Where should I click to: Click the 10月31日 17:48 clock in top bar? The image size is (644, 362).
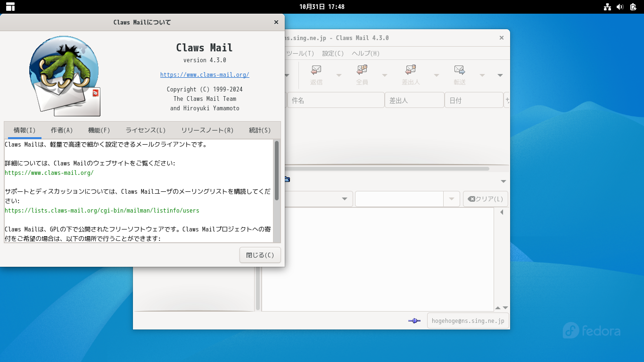(x=322, y=7)
